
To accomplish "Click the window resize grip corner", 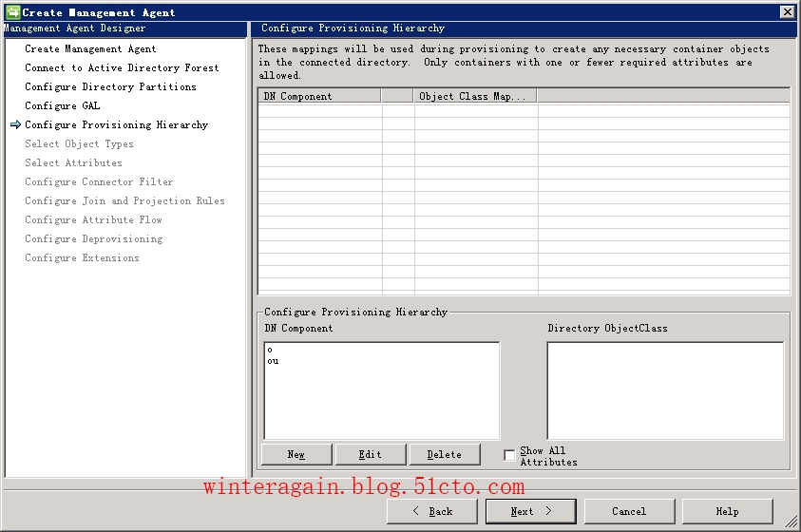I will point(791,522).
